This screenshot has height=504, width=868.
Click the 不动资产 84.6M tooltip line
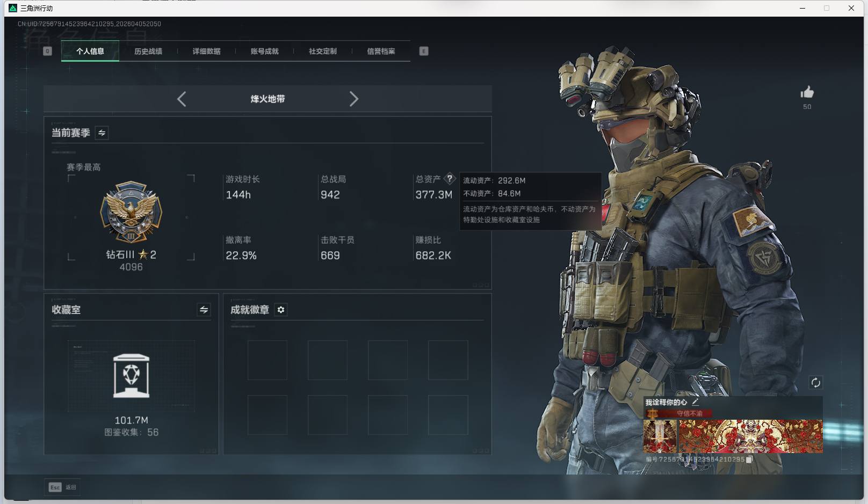[492, 194]
